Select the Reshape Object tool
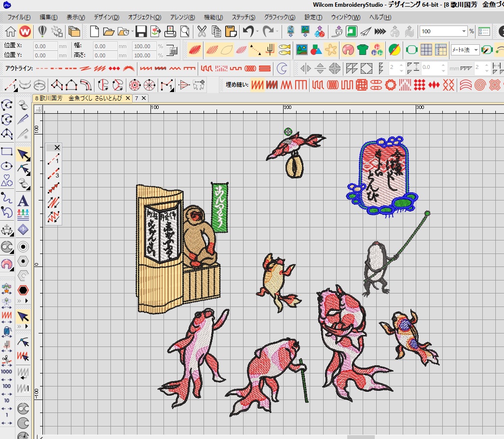504x439 pixels. tap(23, 169)
